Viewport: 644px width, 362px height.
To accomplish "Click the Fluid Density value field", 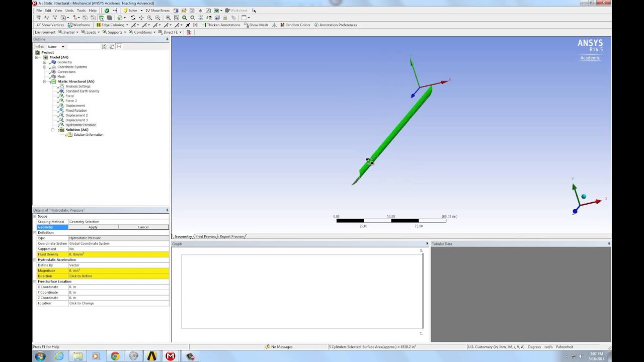I will coord(118,254).
